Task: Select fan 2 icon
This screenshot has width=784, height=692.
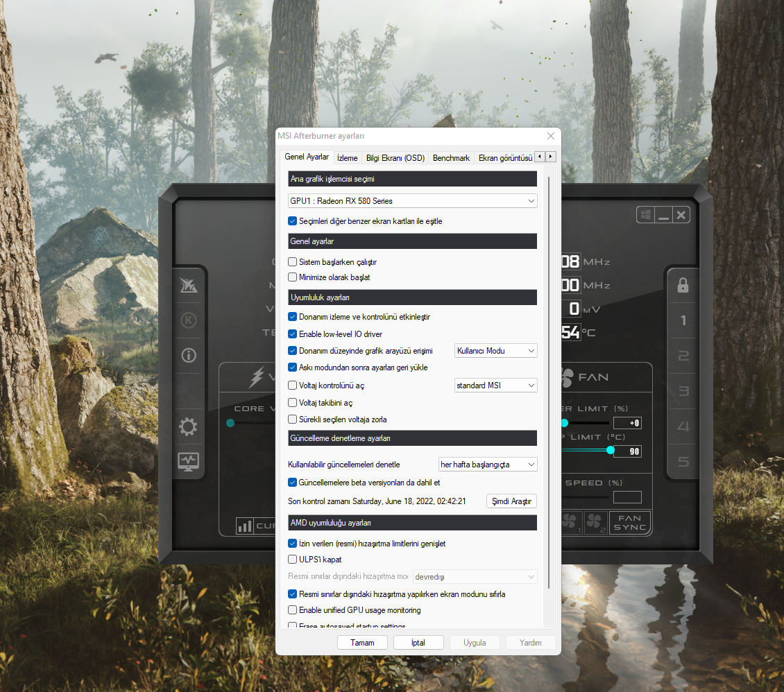Action: coord(595,522)
